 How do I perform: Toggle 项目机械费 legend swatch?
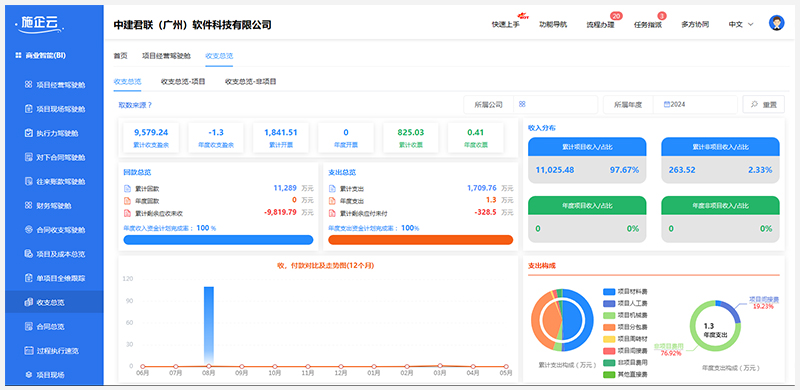[609, 315]
